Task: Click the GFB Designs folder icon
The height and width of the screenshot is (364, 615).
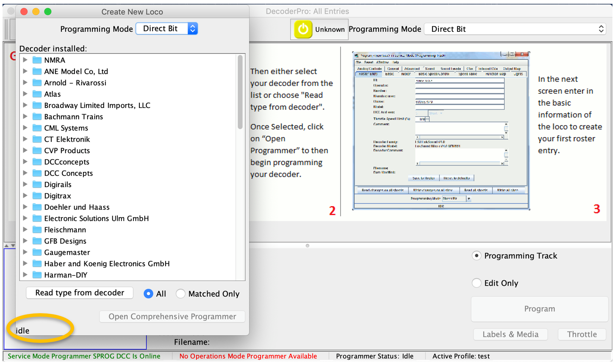Action: point(37,241)
